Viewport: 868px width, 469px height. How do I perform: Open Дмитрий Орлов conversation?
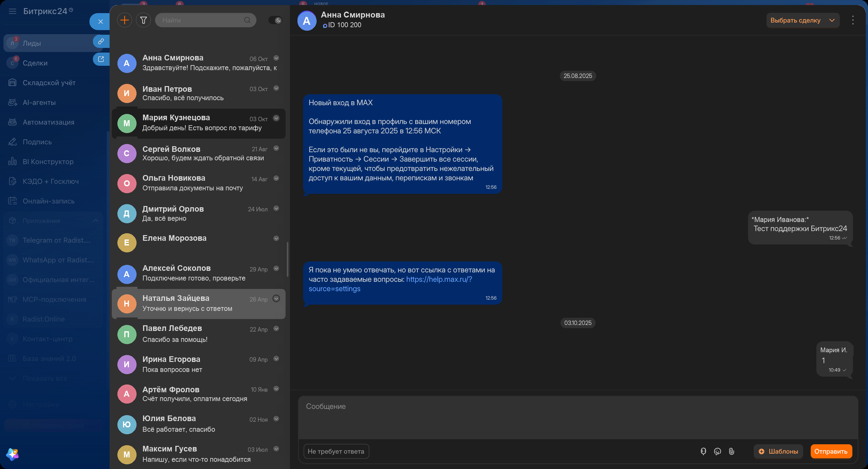coord(199,213)
